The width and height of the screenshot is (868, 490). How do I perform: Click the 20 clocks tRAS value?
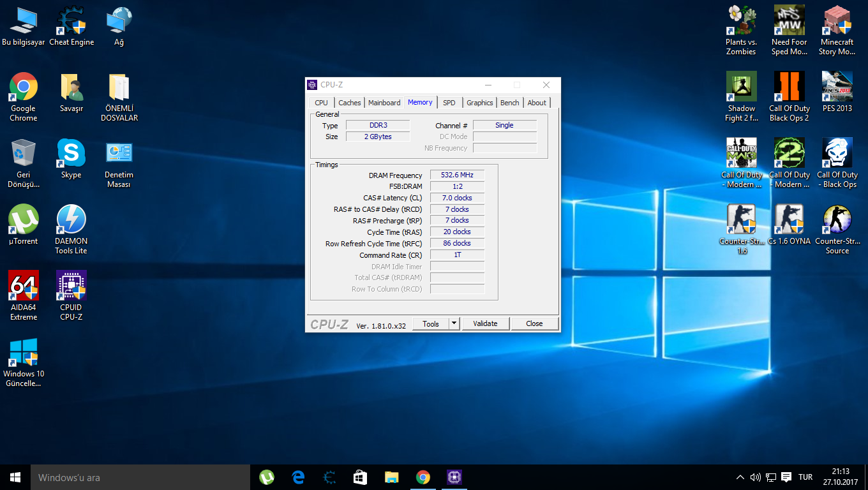point(457,232)
